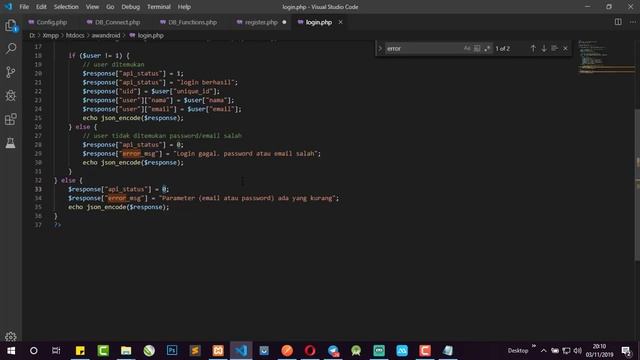The image size is (640, 360).
Task: Open the Extensions view
Action: point(11,119)
